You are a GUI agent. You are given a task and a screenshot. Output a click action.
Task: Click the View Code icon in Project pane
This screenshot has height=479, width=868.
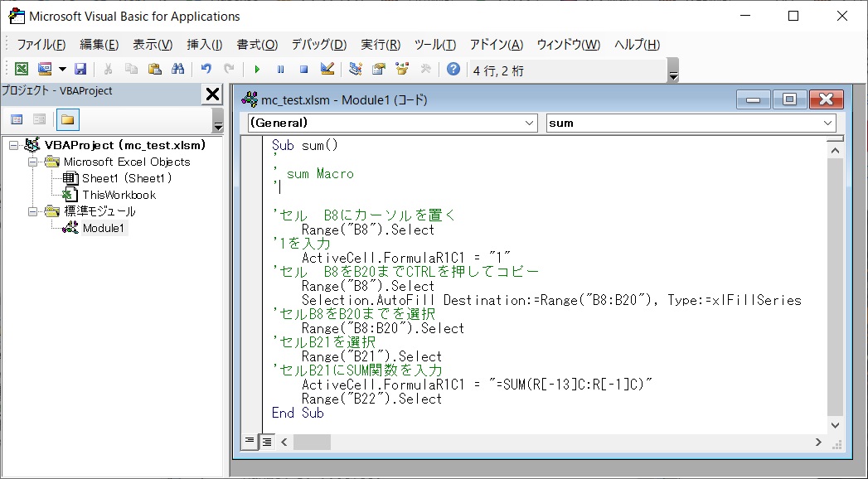(17, 119)
